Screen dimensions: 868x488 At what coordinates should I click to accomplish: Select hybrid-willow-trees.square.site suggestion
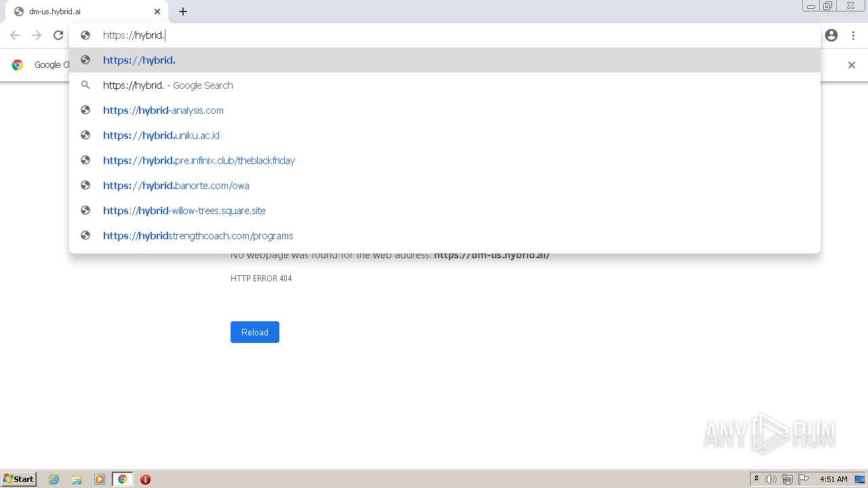(445, 211)
